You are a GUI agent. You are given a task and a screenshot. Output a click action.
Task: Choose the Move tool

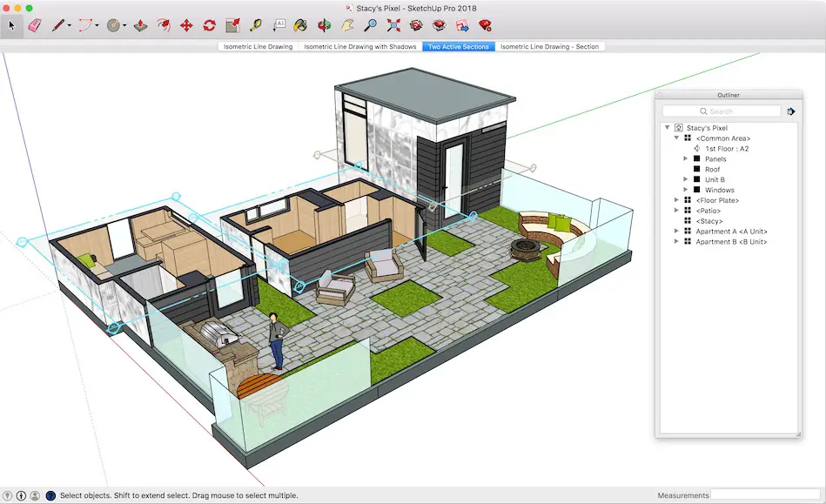click(x=186, y=25)
